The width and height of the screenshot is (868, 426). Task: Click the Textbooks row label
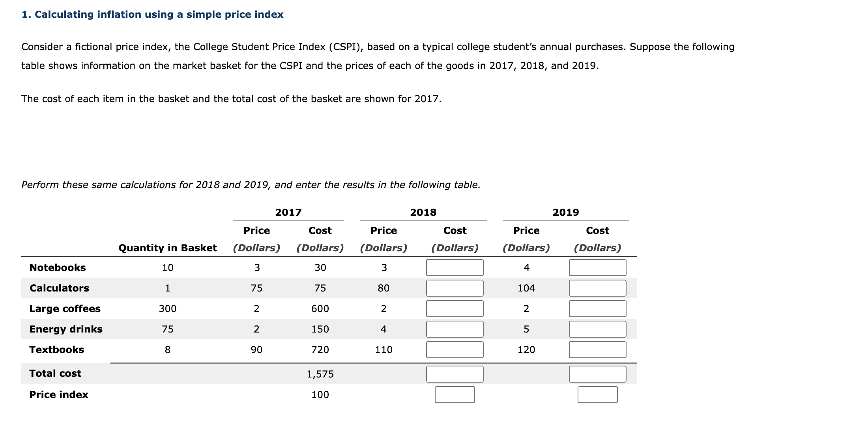point(57,349)
